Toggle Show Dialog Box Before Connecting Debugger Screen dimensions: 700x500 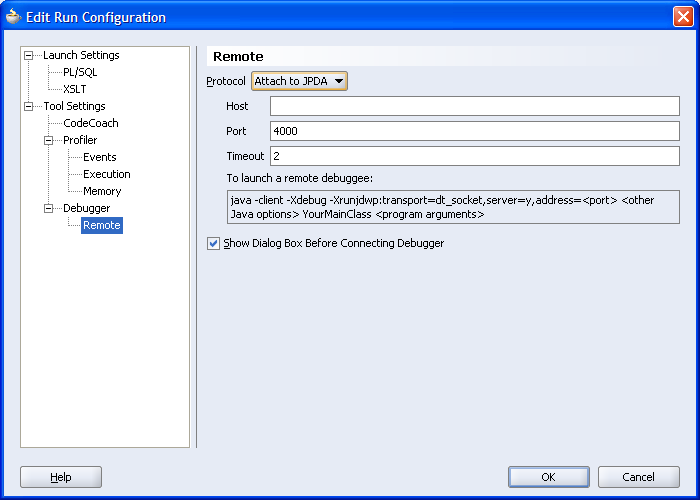pyautogui.click(x=214, y=243)
